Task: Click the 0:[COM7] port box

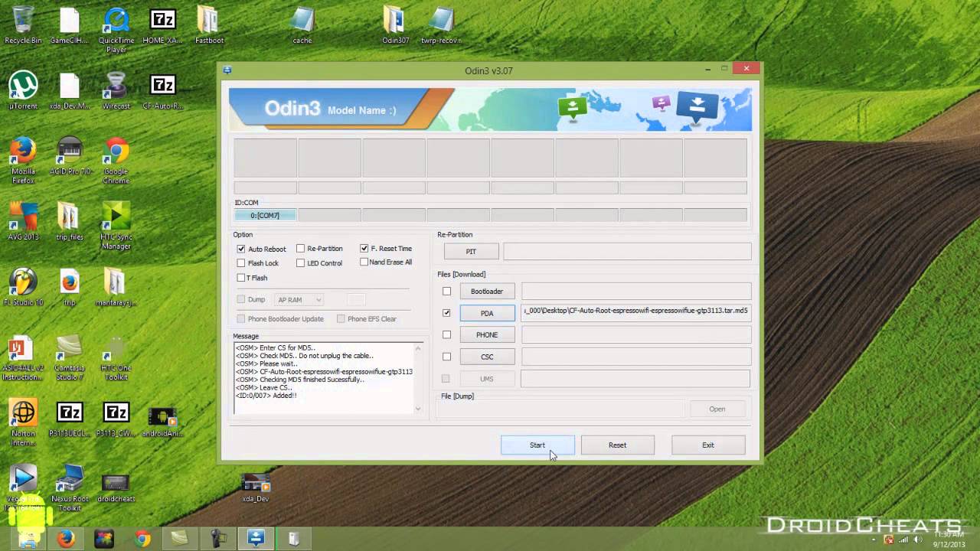Action: coord(265,216)
